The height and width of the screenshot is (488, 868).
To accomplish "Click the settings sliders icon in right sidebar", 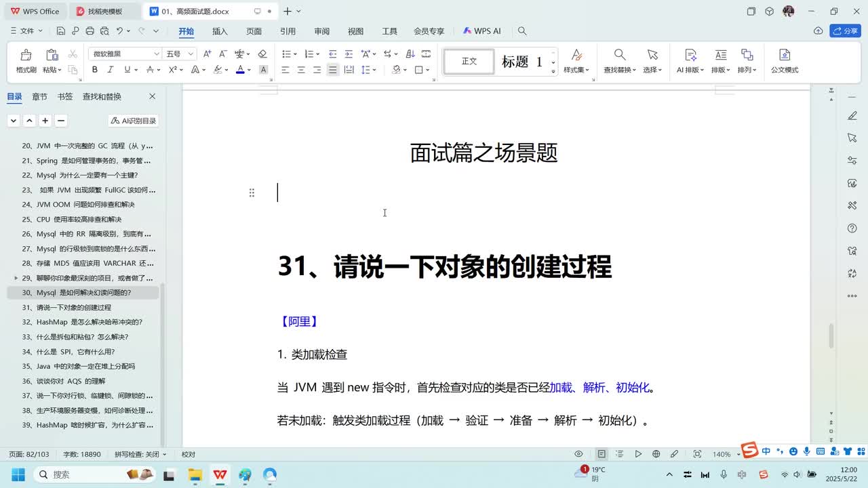I will (x=852, y=161).
